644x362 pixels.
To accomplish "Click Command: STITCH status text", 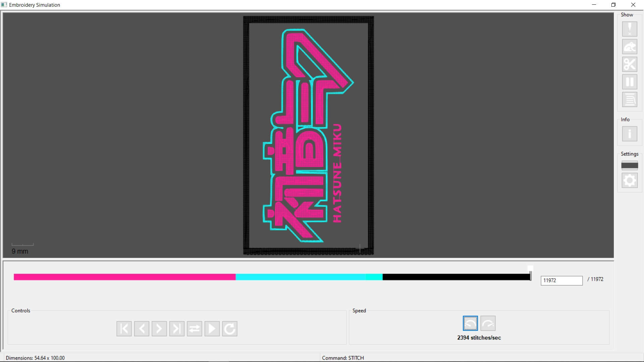I will [x=343, y=358].
